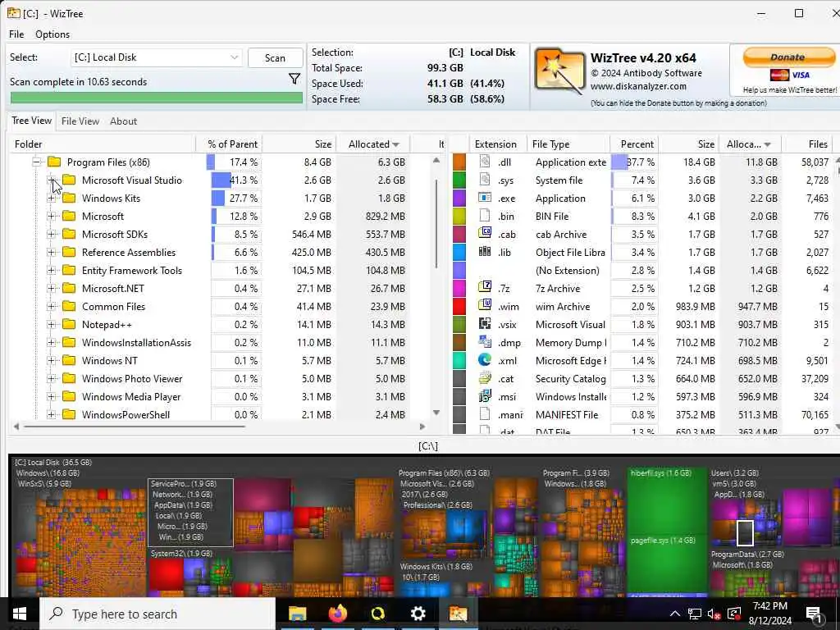The height and width of the screenshot is (630, 840).
Task: Click the .dmp memory dump icon
Action: click(485, 342)
